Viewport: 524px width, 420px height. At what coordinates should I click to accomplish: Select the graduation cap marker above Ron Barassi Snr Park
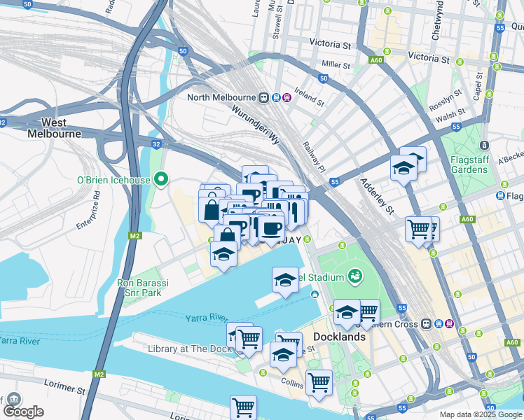click(224, 256)
